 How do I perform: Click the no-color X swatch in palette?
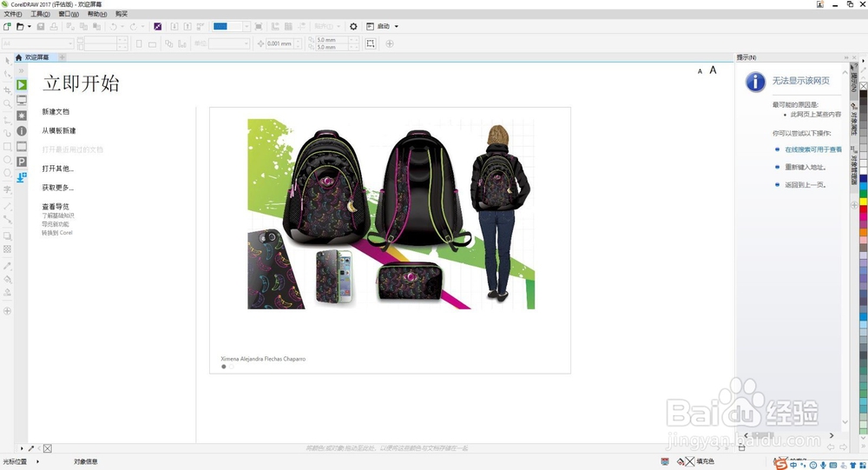click(863, 86)
